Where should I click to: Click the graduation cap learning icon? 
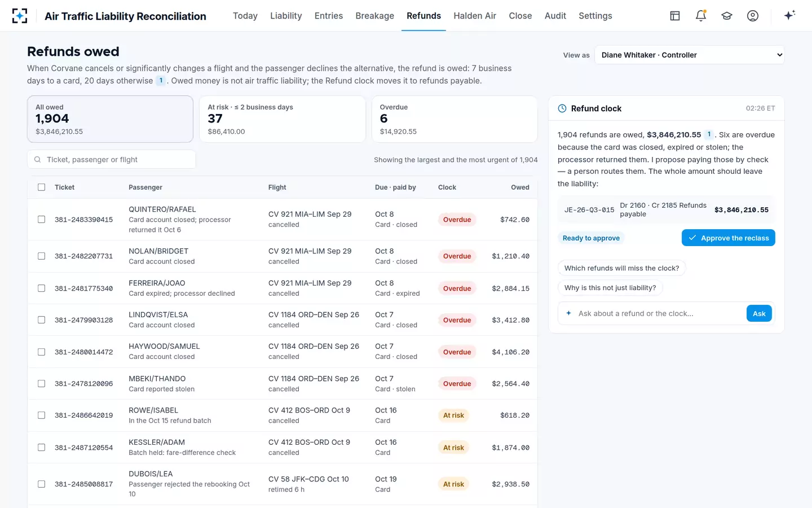(727, 16)
